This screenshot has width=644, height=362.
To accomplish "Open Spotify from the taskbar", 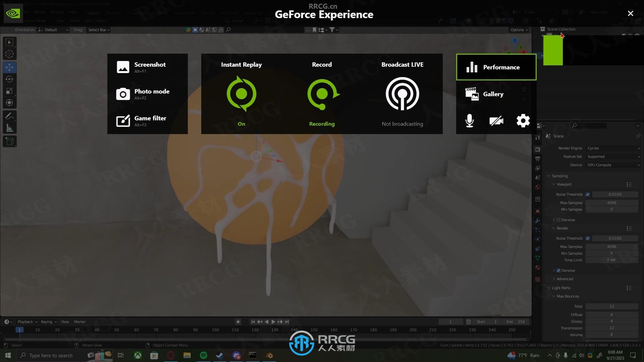I will (x=203, y=355).
